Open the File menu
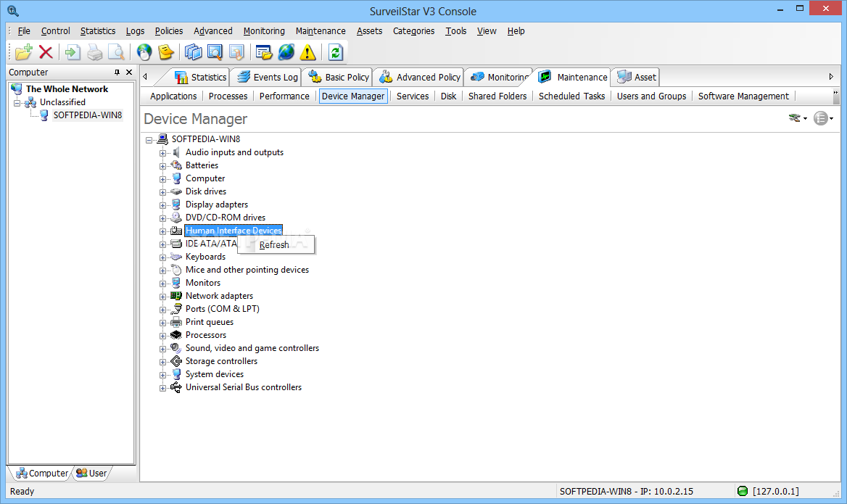Screen dimensions: 847x504 point(24,30)
